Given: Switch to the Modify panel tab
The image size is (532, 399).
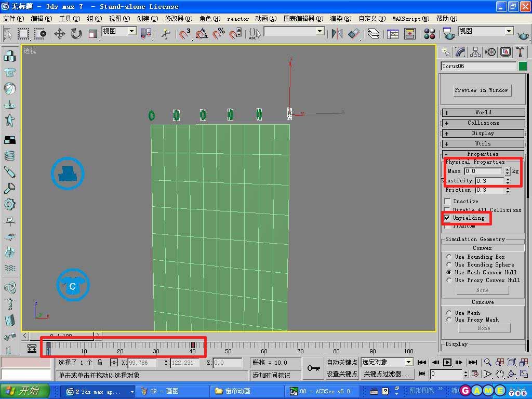Looking at the screenshot, I should [460, 52].
